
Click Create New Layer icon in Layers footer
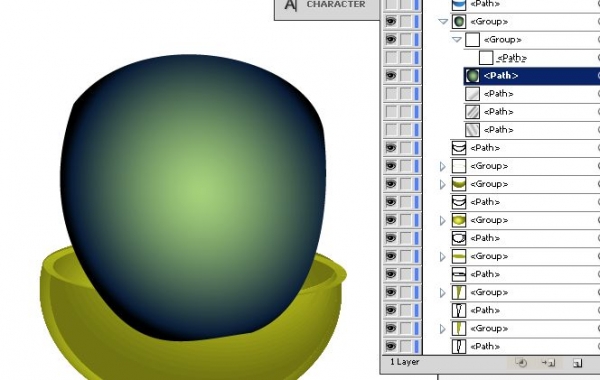click(577, 363)
